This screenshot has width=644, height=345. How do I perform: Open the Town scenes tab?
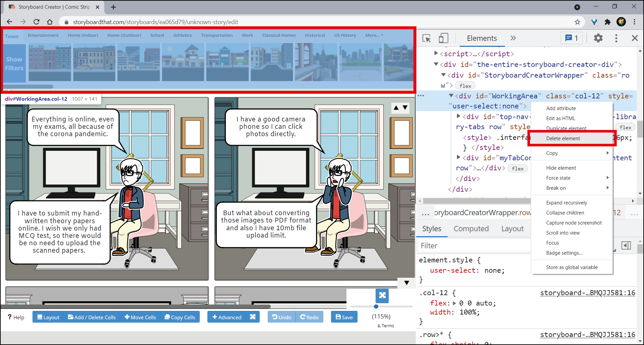click(12, 36)
